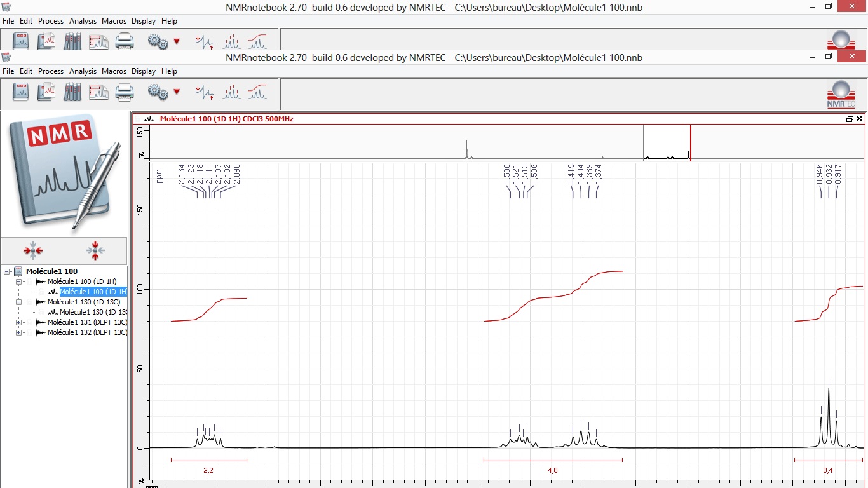The height and width of the screenshot is (488, 868).
Task: Open the File menu in the back window
Action: (x=8, y=20)
